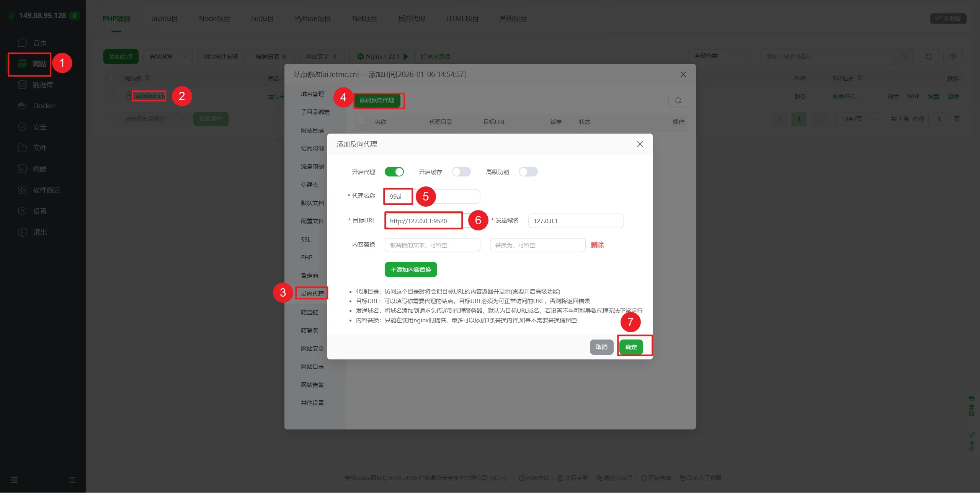Turn on the 高级功能 advanced toggle
980x493 pixels.
(x=528, y=172)
